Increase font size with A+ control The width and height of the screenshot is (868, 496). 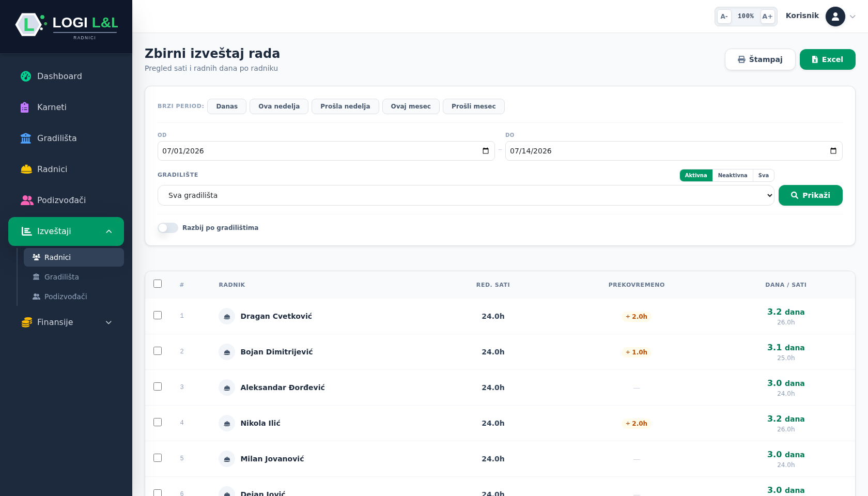click(767, 17)
